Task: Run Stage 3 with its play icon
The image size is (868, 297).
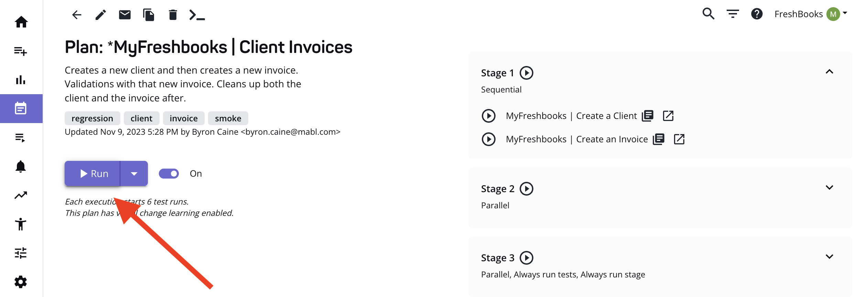Action: [x=526, y=258]
